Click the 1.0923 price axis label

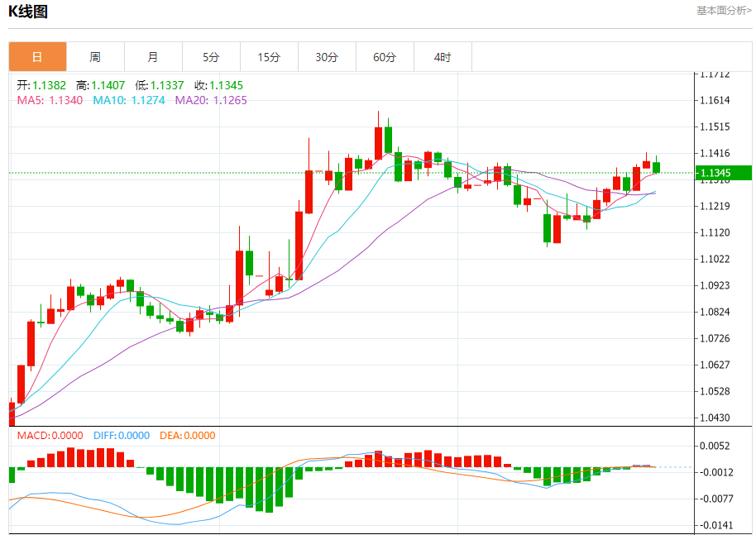point(715,285)
